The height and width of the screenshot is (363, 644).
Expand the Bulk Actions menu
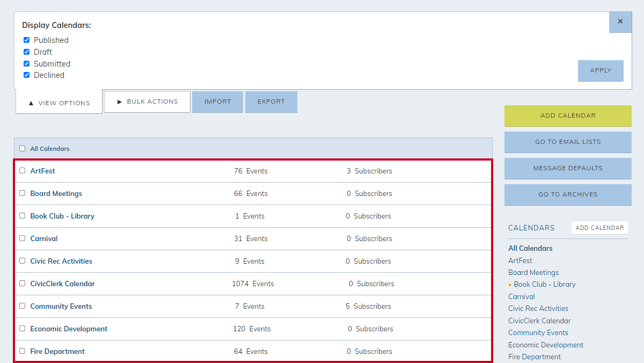point(147,101)
